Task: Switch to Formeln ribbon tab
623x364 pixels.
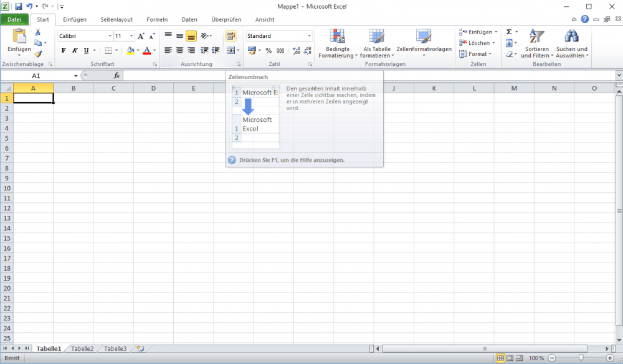Action: click(157, 19)
